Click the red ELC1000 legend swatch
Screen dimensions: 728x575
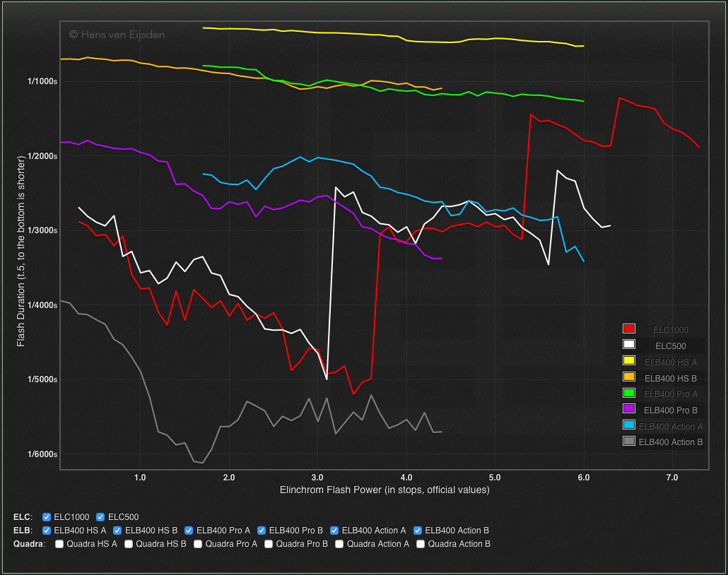coord(629,328)
